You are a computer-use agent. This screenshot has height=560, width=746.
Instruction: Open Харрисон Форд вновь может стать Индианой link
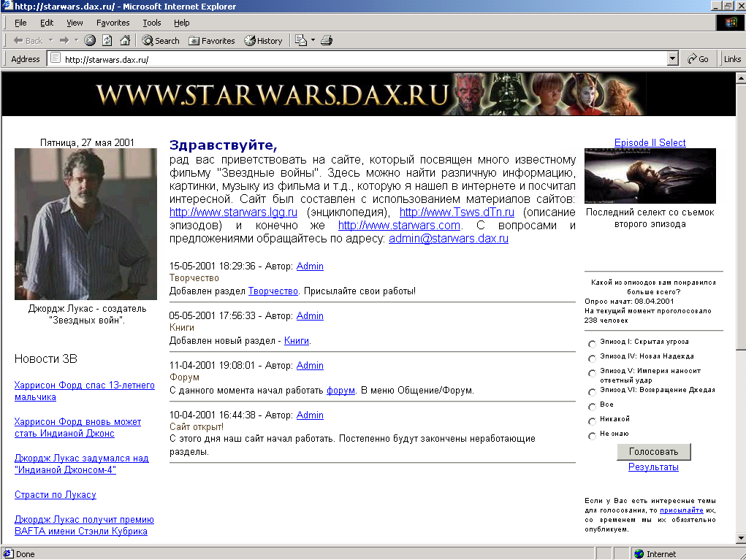(x=77, y=427)
